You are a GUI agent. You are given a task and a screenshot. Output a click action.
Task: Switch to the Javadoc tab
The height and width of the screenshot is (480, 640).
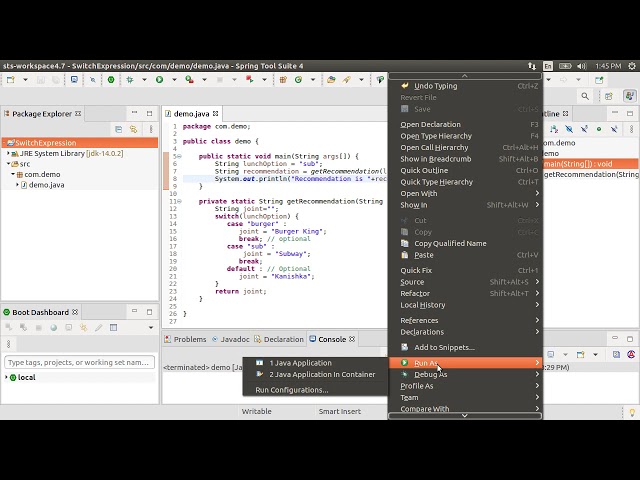point(231,339)
